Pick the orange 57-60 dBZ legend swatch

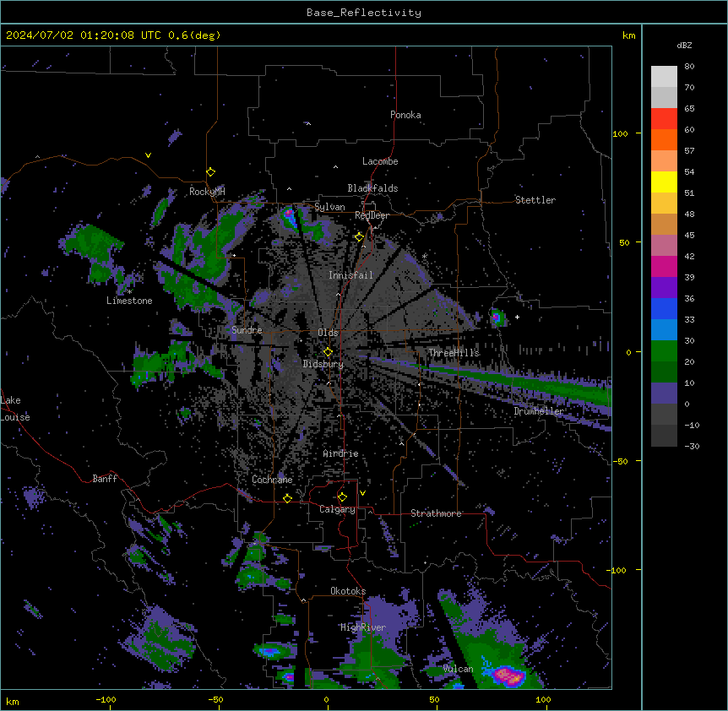tap(664, 139)
